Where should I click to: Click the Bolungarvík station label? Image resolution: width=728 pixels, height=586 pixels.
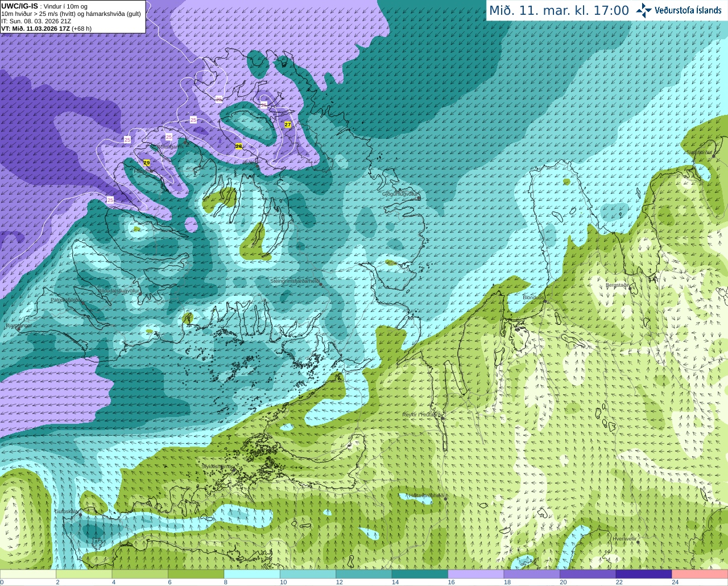pos(170,147)
